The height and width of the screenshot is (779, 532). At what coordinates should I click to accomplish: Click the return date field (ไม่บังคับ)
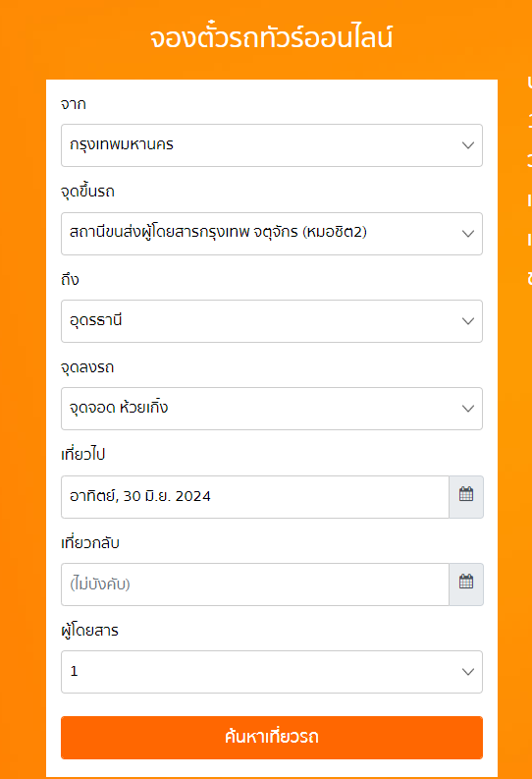pyautogui.click(x=255, y=584)
